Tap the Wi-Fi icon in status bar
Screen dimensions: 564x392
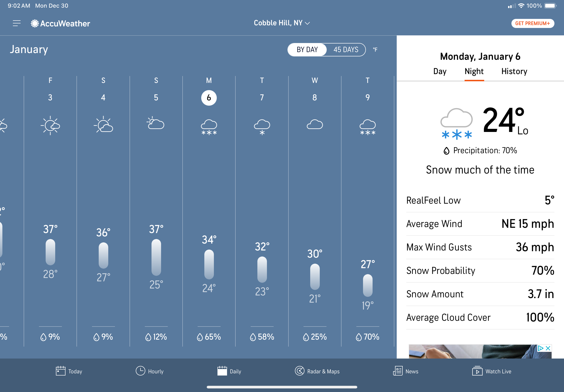point(521,6)
